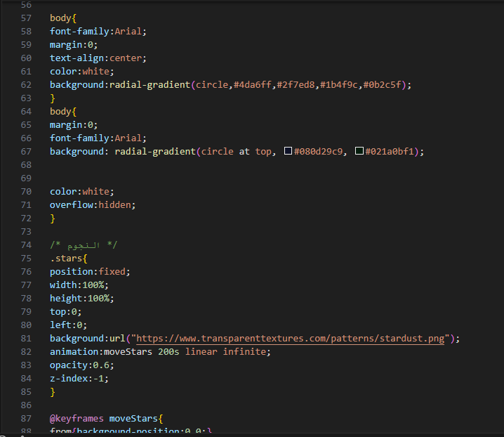Viewport: 504px width, 437px height.
Task: Click 'z-index:-1;' on line 84
Action: (79, 379)
